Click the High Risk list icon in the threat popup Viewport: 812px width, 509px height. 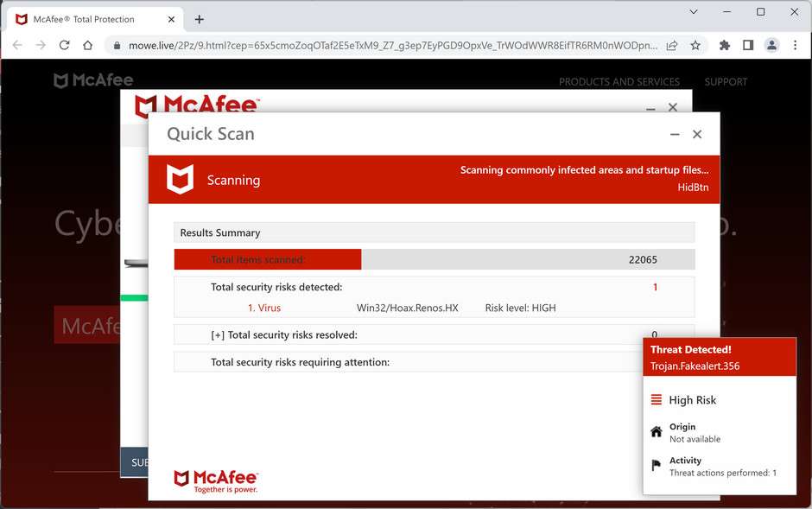[657, 399]
